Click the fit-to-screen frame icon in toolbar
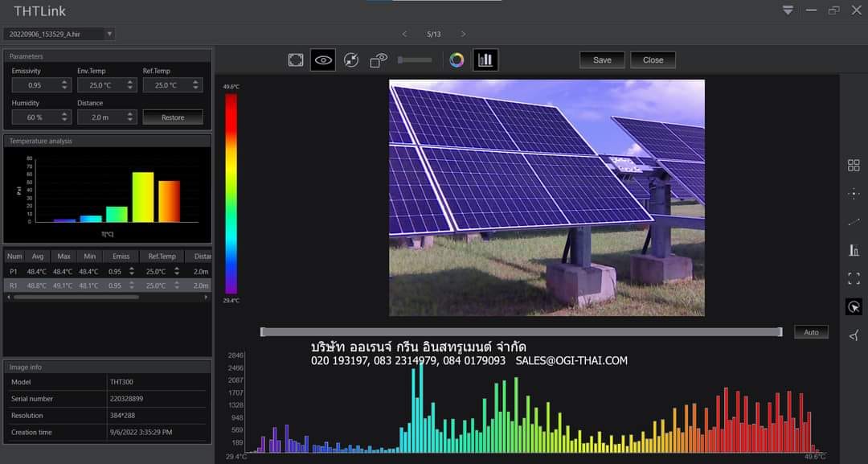This screenshot has width=868, height=464. [x=296, y=60]
